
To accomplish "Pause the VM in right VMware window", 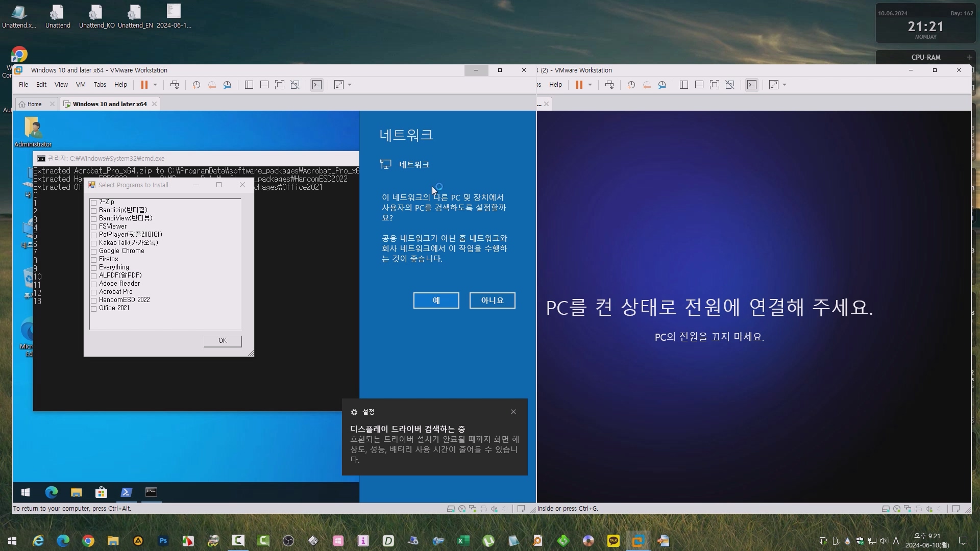I will click(x=579, y=85).
